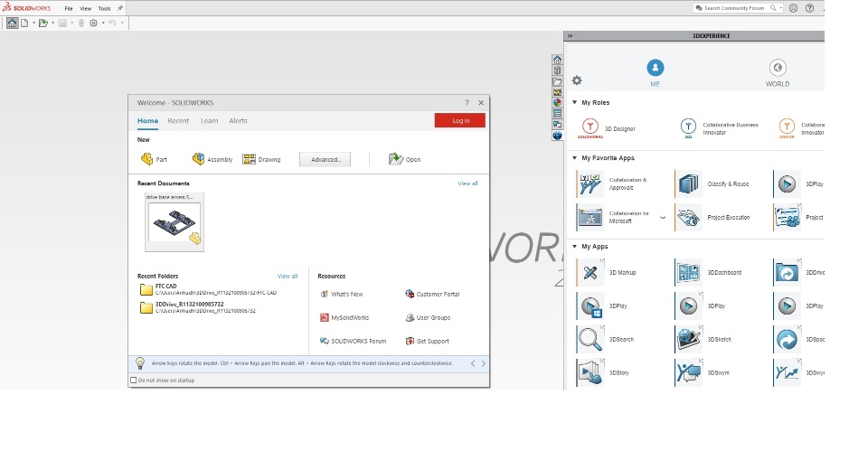Click View all for Recent Folders
Viewport: 868px width, 470px height.
288,276
